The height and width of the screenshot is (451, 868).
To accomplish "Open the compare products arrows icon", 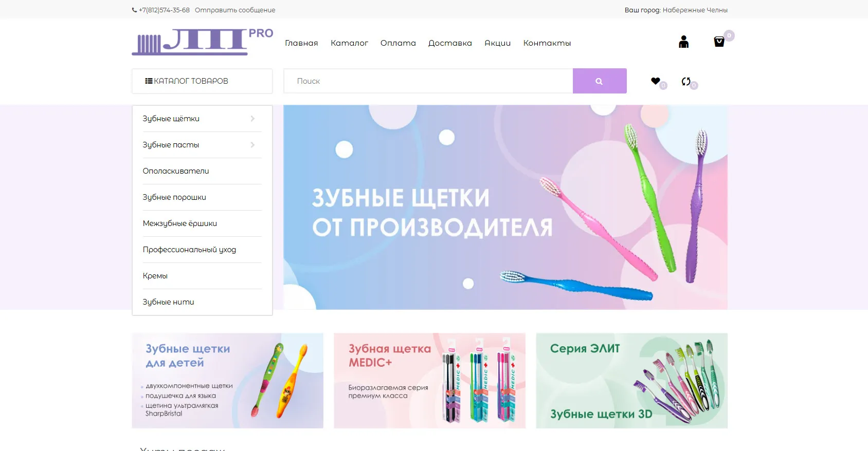I will click(686, 81).
